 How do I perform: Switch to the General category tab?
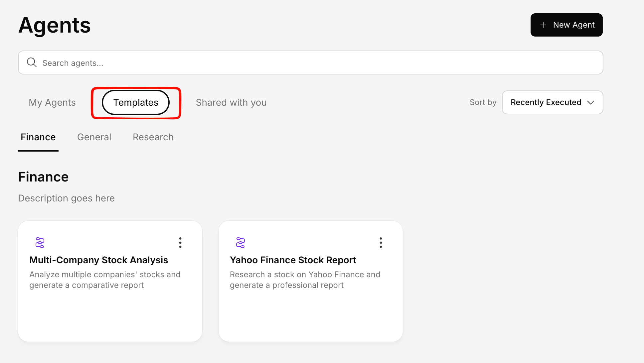pyautogui.click(x=94, y=137)
